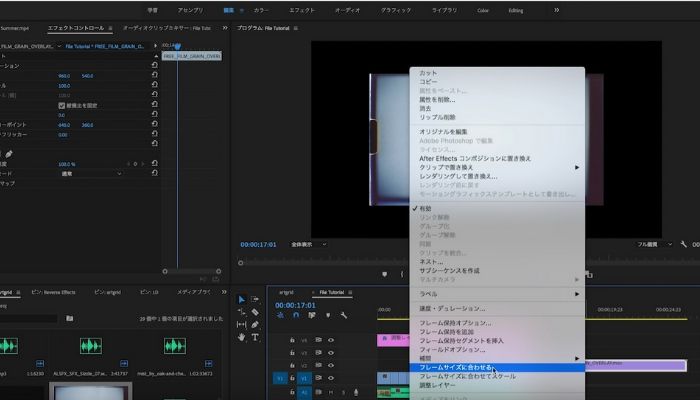Image resolution: width=700 pixels, height=400 pixels.
Task: Solo the A1 audio track
Action: click(x=343, y=392)
